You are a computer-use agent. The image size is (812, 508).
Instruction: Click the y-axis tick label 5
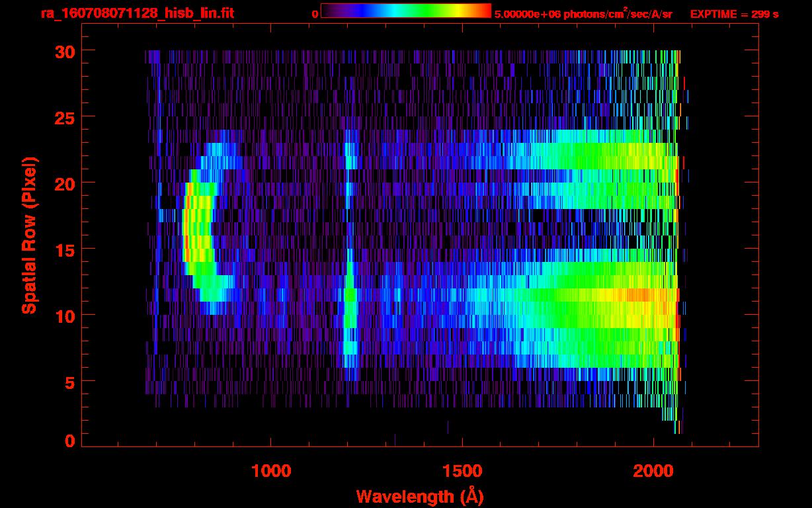click(x=69, y=382)
